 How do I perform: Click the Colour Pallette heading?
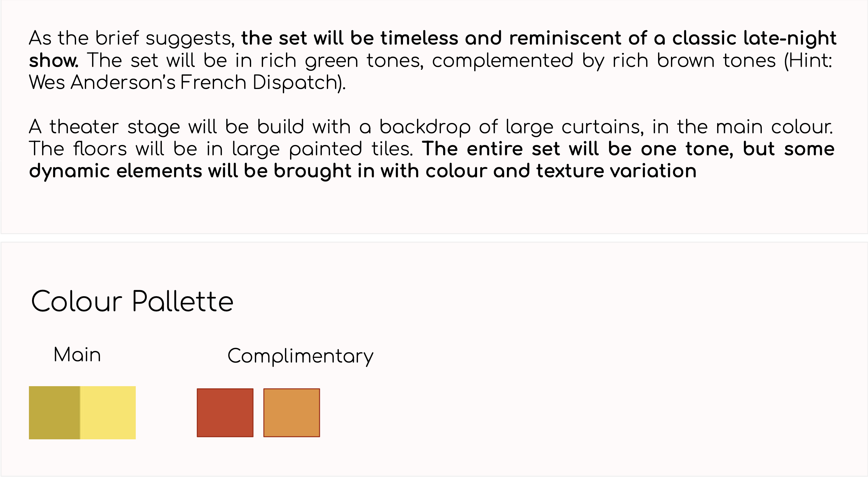point(132,301)
